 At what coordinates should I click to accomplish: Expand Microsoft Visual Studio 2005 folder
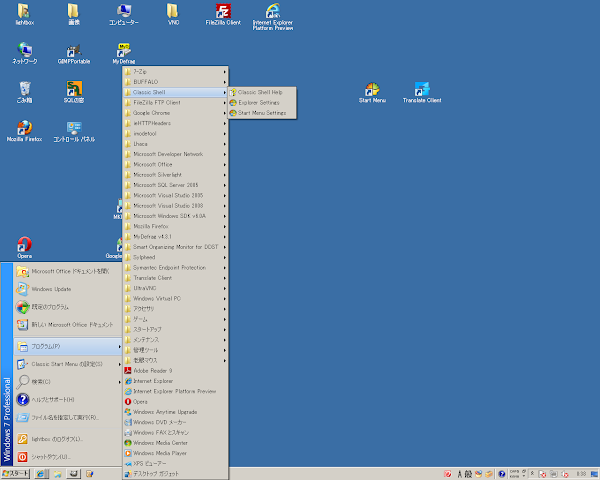pos(176,195)
